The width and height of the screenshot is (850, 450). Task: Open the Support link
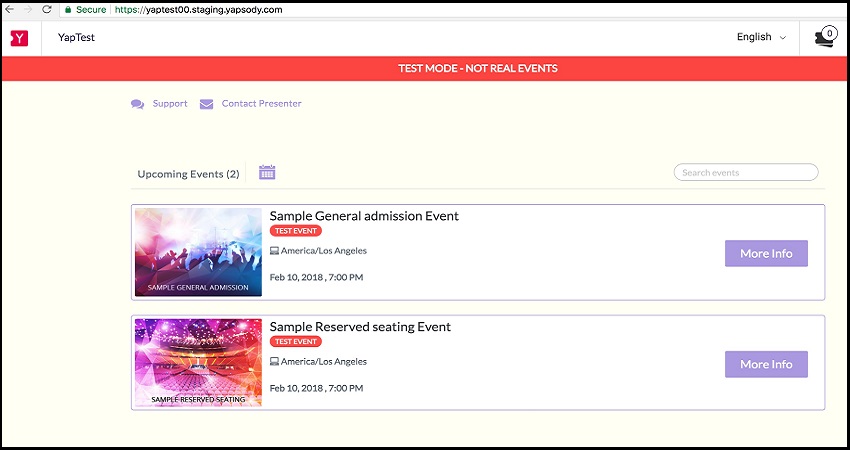170,104
